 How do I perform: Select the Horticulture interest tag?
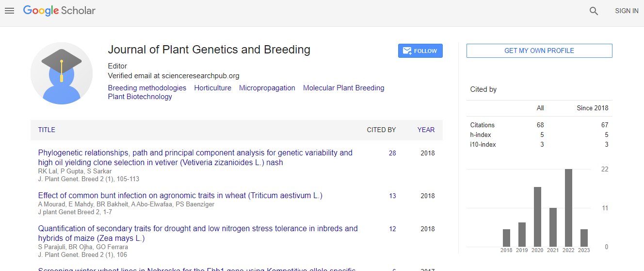pyautogui.click(x=212, y=88)
